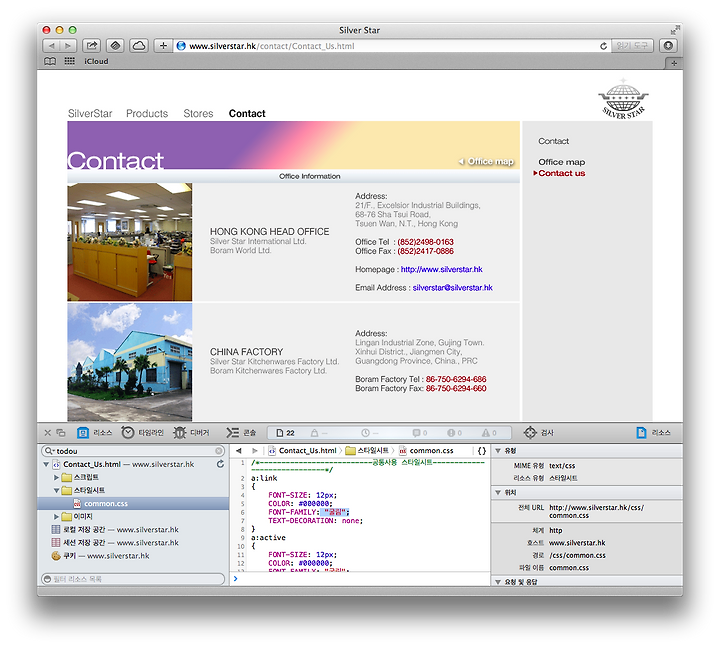Detach inspector into separate window
Image resolution: width=720 pixels, height=648 pixels.
(x=61, y=433)
